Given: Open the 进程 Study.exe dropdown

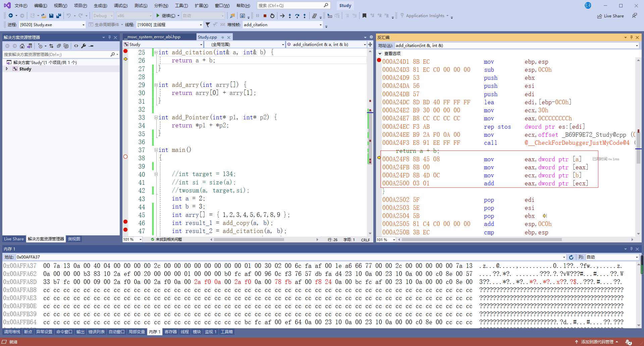Looking at the screenshot, I should point(84,25).
